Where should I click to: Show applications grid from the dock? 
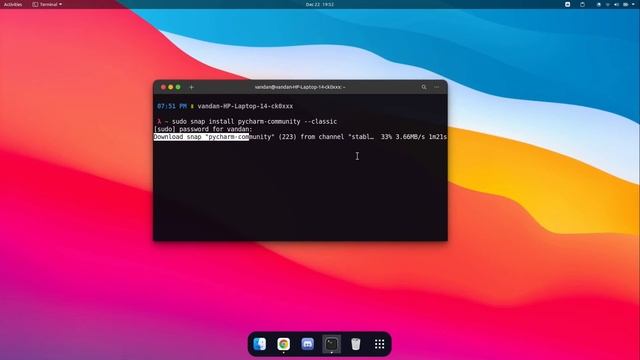[x=380, y=344]
